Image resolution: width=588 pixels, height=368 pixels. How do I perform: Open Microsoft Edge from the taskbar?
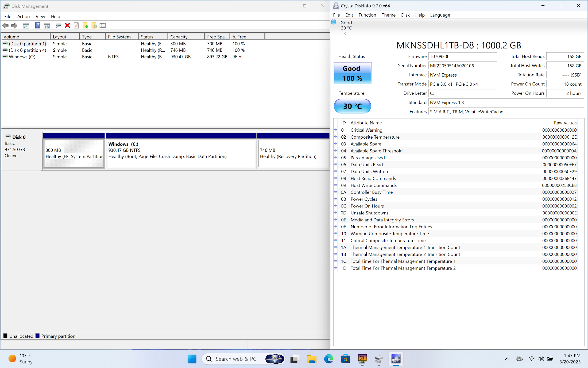(x=328, y=359)
